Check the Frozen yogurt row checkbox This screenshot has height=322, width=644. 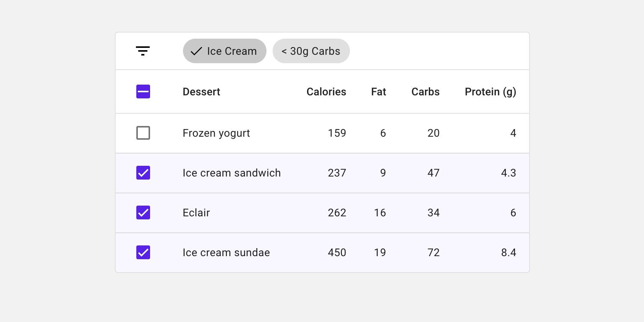click(x=143, y=133)
